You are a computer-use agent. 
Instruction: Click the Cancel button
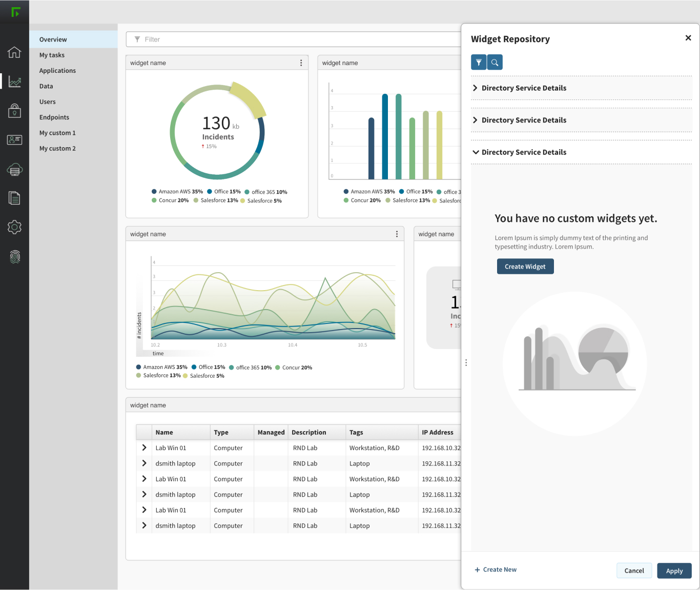coord(634,571)
